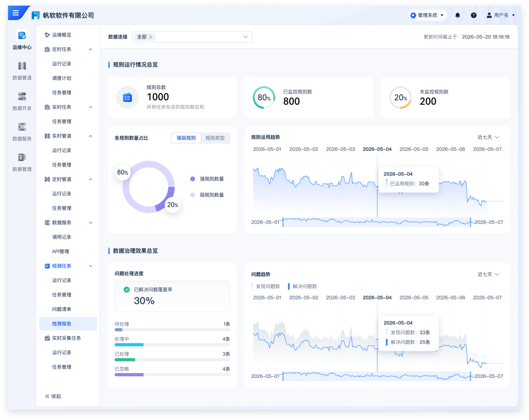Click the help question mark icon
This screenshot has width=529, height=420.
pyautogui.click(x=474, y=15)
